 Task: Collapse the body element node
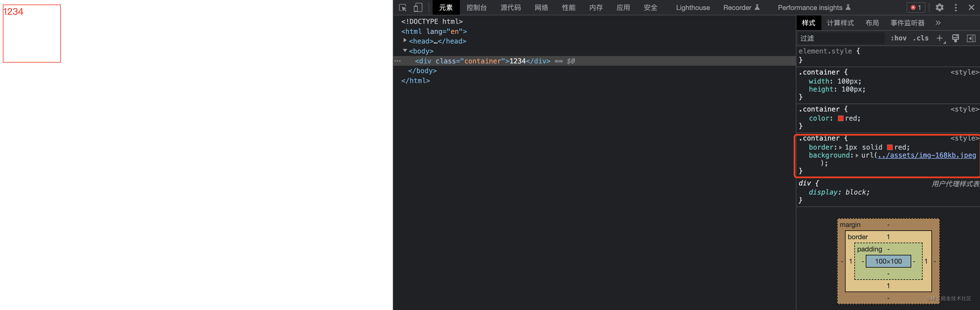point(405,51)
